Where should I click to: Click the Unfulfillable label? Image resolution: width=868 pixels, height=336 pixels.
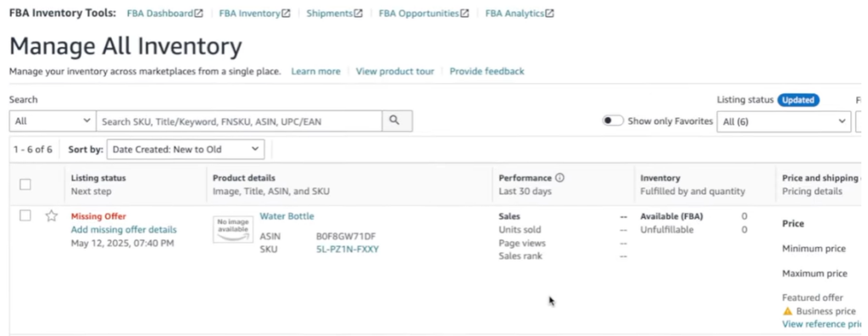(x=666, y=230)
